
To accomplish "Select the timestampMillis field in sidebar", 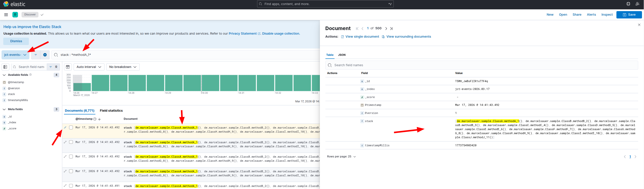I will (x=18, y=100).
